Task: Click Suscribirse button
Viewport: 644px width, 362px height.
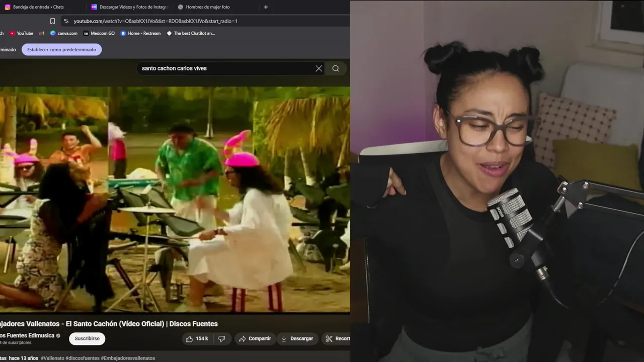Action: 87,338
